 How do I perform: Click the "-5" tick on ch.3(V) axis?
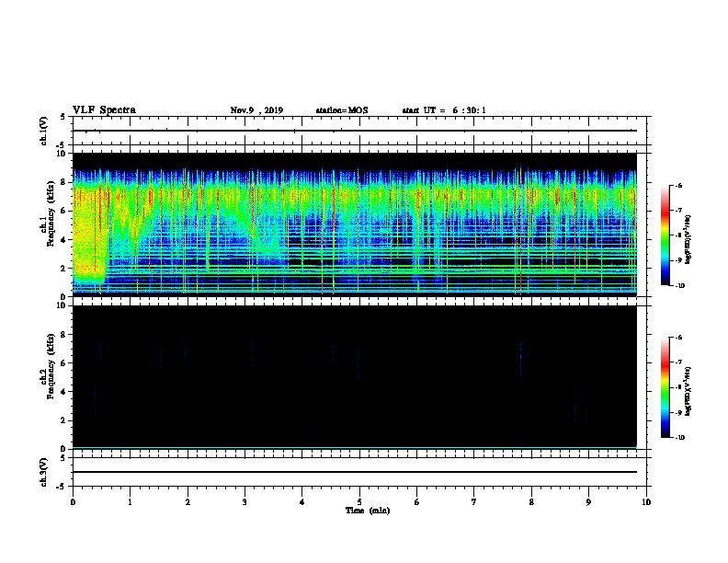(x=63, y=487)
